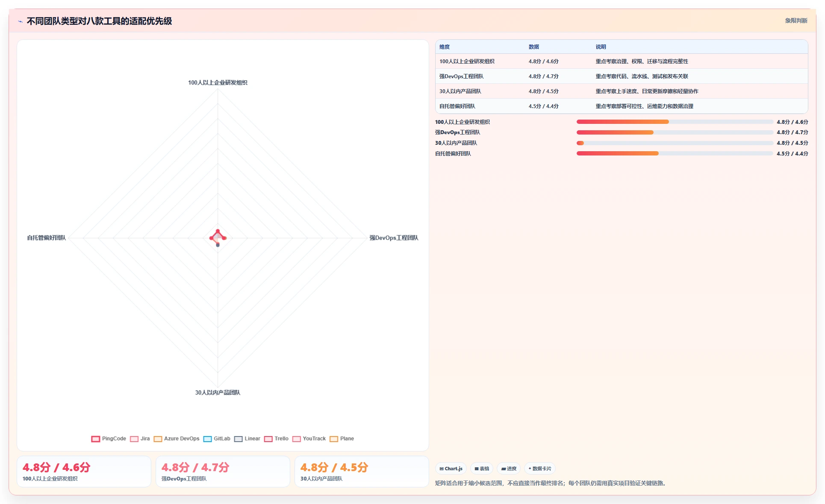Click the progress bar for 100人以上企业研发组织
The height and width of the screenshot is (504, 825).
point(675,122)
